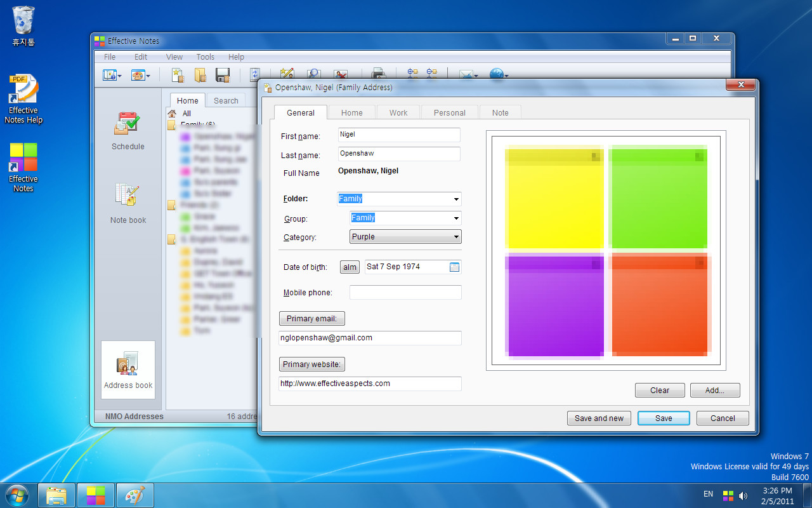Image resolution: width=812 pixels, height=508 pixels.
Task: Click the Effective Notes system tray icon
Action: (728, 495)
